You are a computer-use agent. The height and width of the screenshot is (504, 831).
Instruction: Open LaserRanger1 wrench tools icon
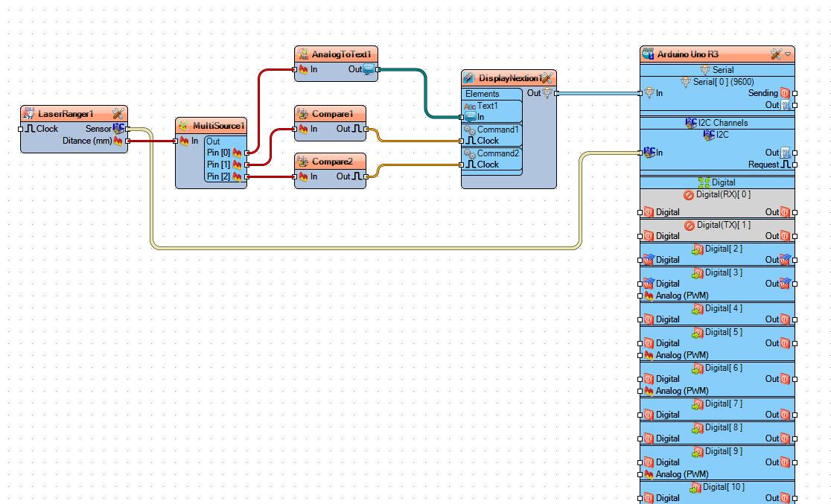coord(118,113)
